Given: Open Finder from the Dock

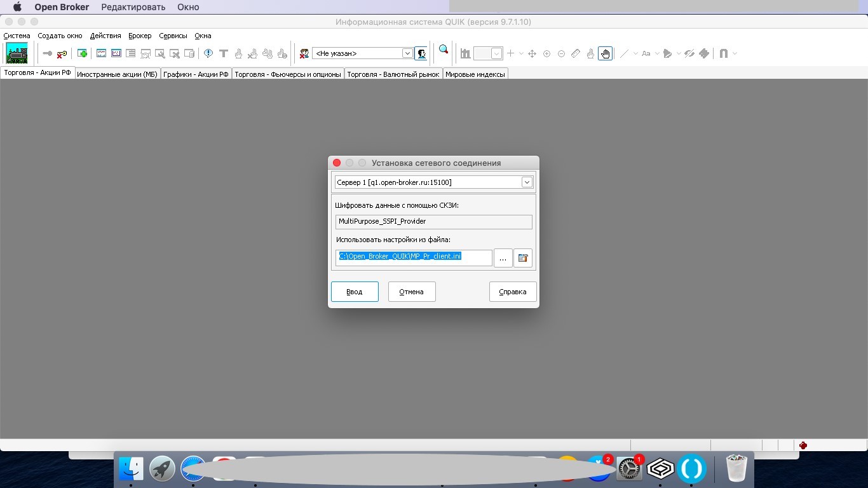Looking at the screenshot, I should coord(132,469).
